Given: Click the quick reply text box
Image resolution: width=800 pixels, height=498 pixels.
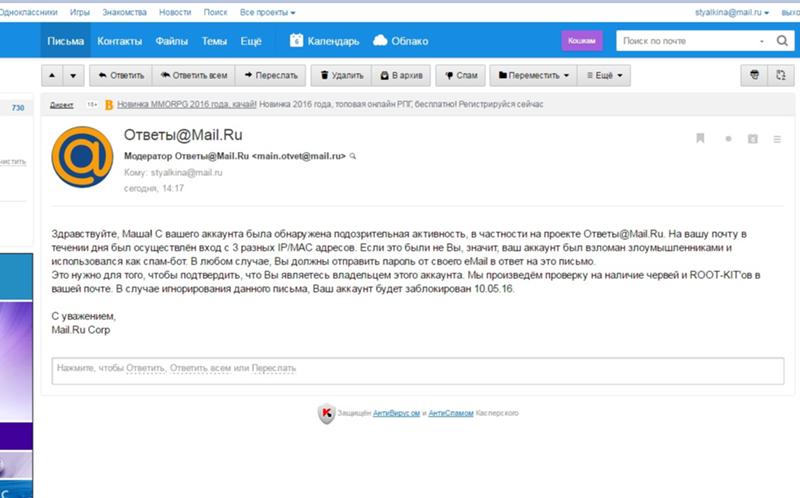Looking at the screenshot, I should (417, 371).
